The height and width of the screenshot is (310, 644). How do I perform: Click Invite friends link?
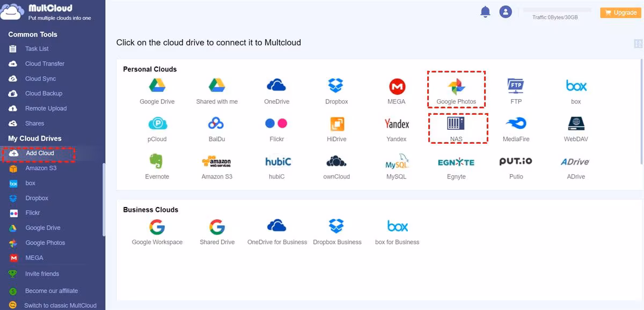coord(42,274)
